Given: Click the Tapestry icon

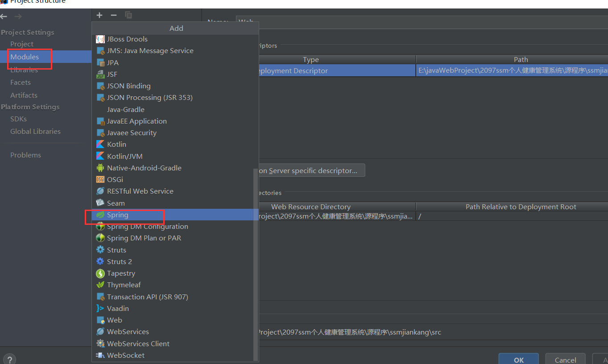Looking at the screenshot, I should 100,273.
